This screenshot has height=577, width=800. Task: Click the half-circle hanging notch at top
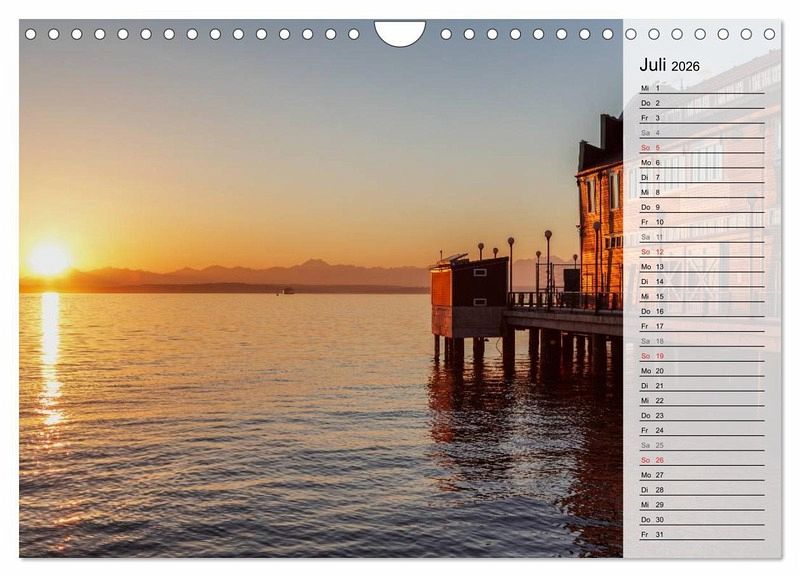point(400,32)
